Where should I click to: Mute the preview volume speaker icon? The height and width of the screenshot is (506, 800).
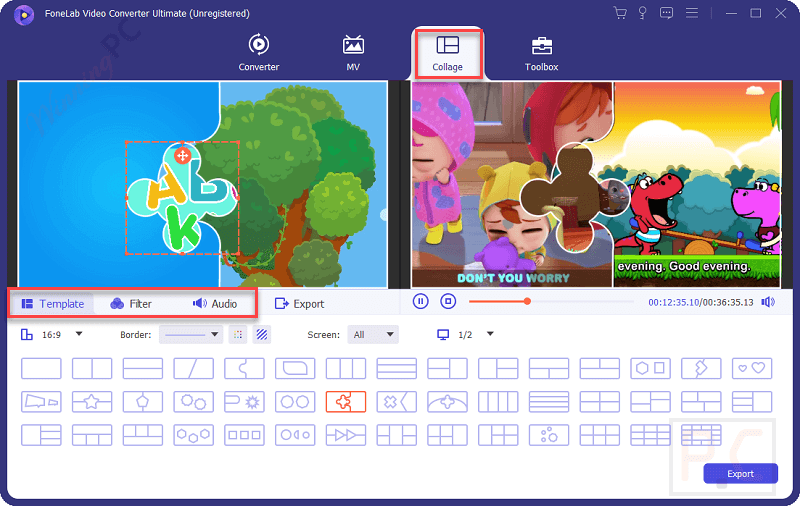(x=768, y=302)
